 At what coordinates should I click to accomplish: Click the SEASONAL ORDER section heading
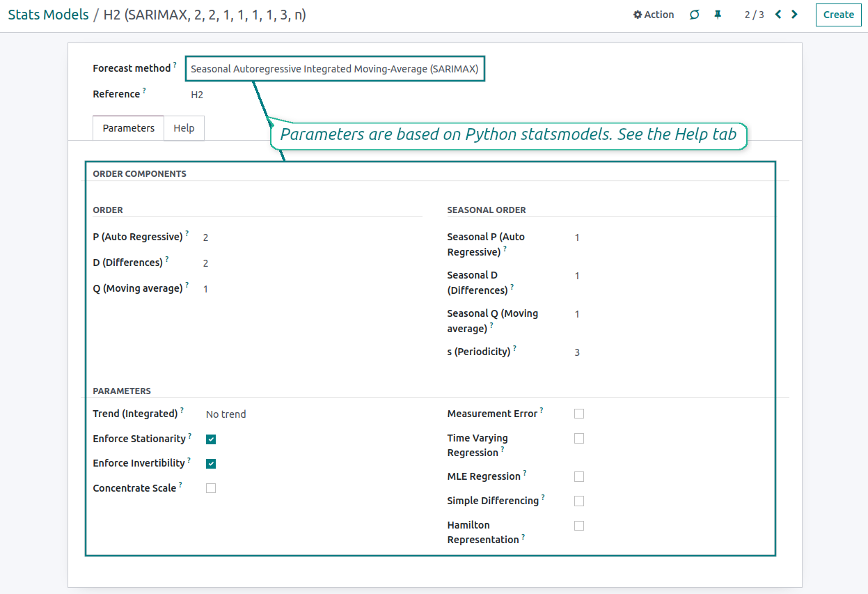coord(487,210)
